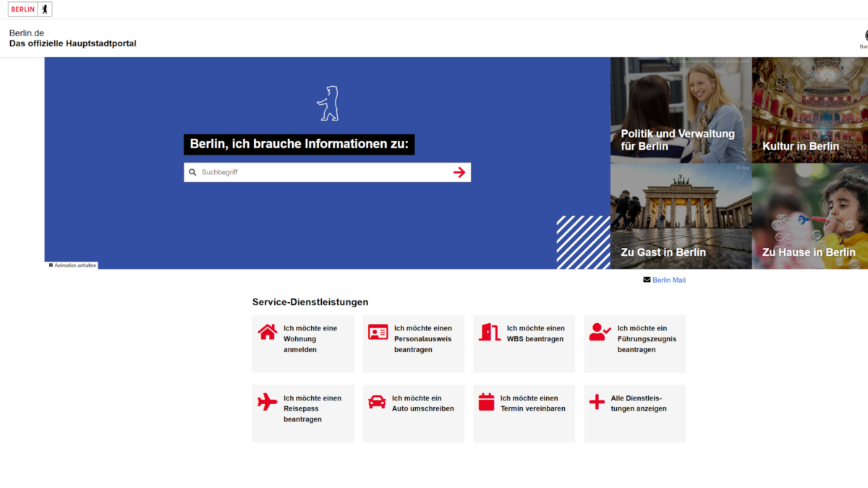868x488 pixels.
Task: Click the envelope icon next to Berlin Mail
Action: 647,280
